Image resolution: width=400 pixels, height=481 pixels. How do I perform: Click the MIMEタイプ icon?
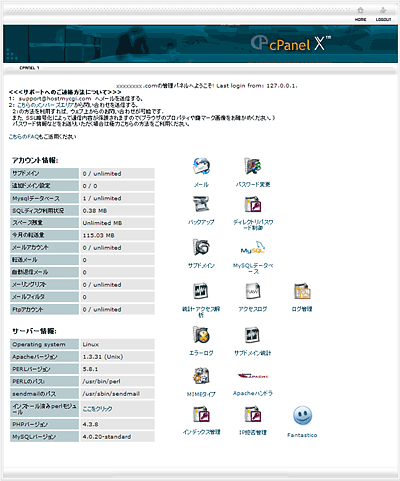tap(201, 376)
